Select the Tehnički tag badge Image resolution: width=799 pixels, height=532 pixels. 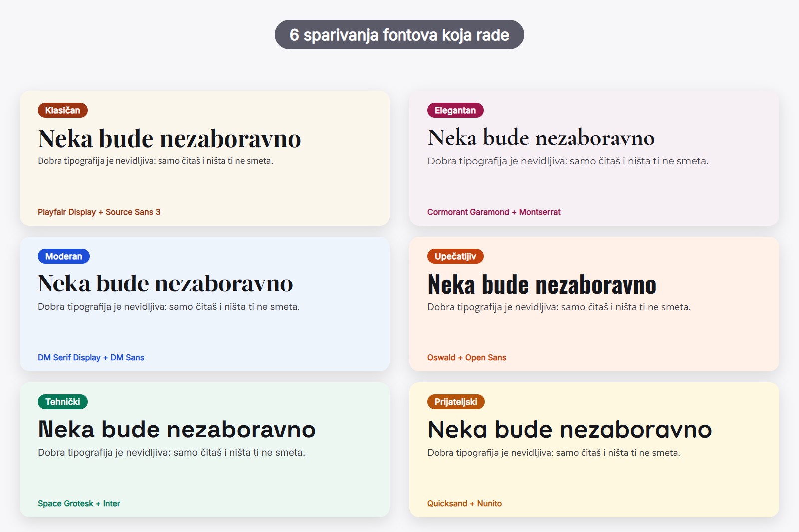tap(63, 402)
